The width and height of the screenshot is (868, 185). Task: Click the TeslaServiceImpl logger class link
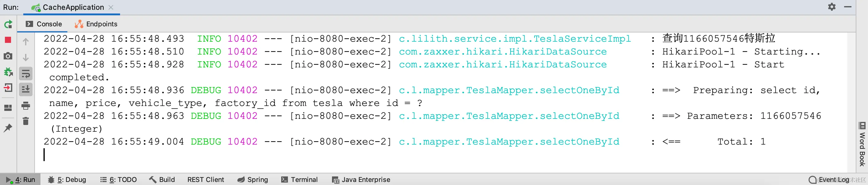click(x=515, y=39)
